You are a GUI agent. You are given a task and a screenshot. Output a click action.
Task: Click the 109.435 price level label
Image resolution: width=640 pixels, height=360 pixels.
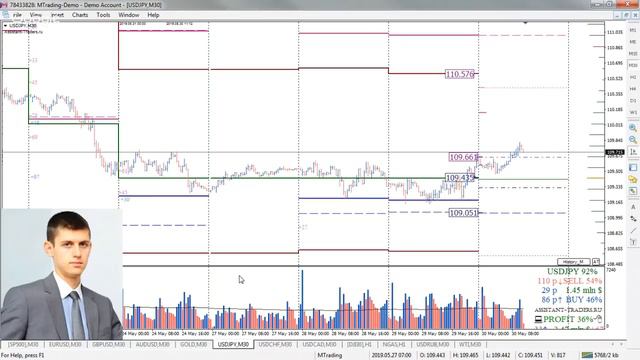(460, 178)
